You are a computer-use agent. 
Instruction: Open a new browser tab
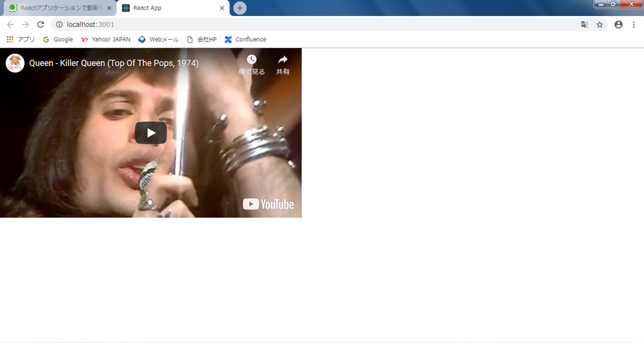click(x=240, y=8)
